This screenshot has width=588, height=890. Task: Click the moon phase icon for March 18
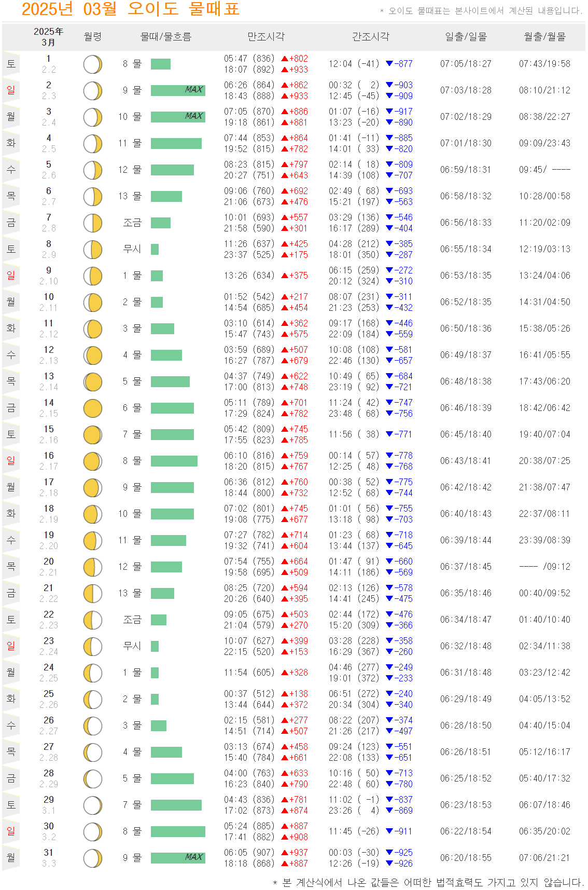[x=93, y=514]
